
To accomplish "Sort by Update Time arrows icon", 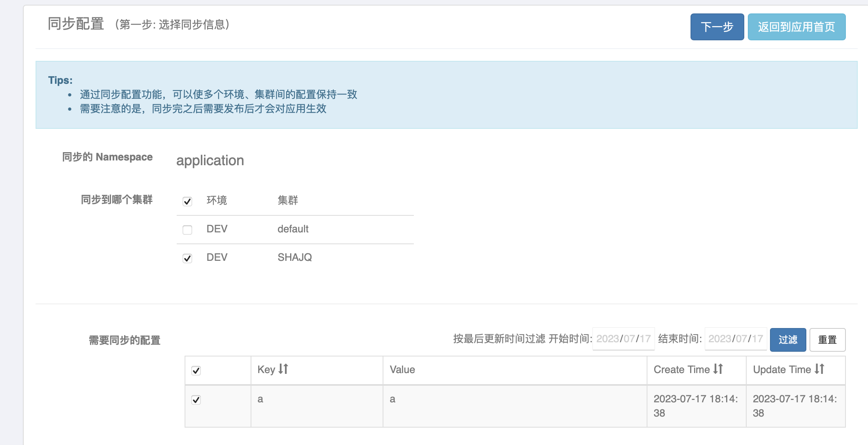I will coord(819,369).
